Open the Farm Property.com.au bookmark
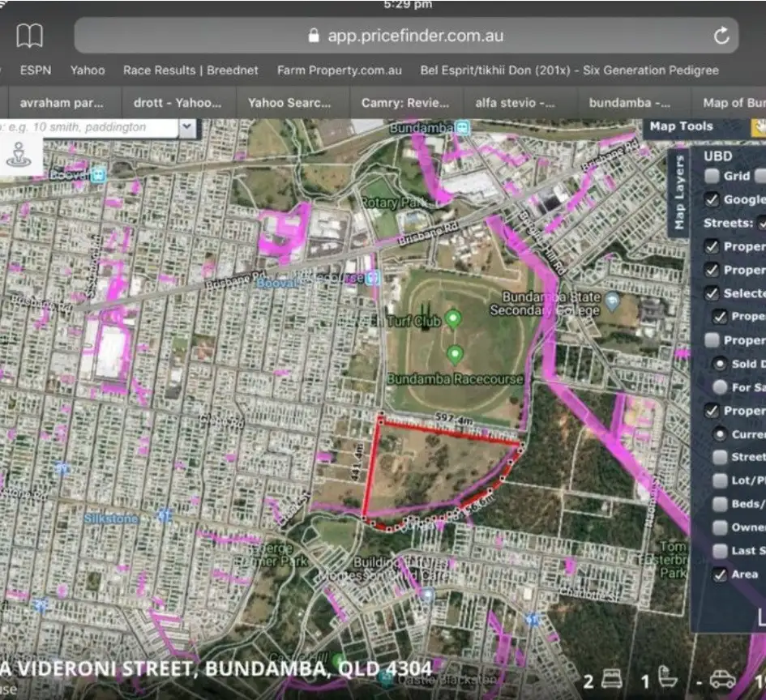 339,70
